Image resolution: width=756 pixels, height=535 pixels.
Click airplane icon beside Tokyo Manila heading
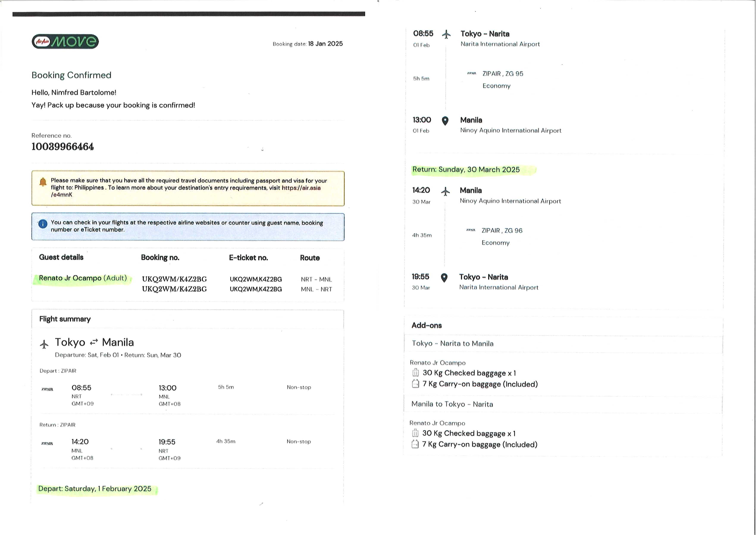pyautogui.click(x=44, y=344)
